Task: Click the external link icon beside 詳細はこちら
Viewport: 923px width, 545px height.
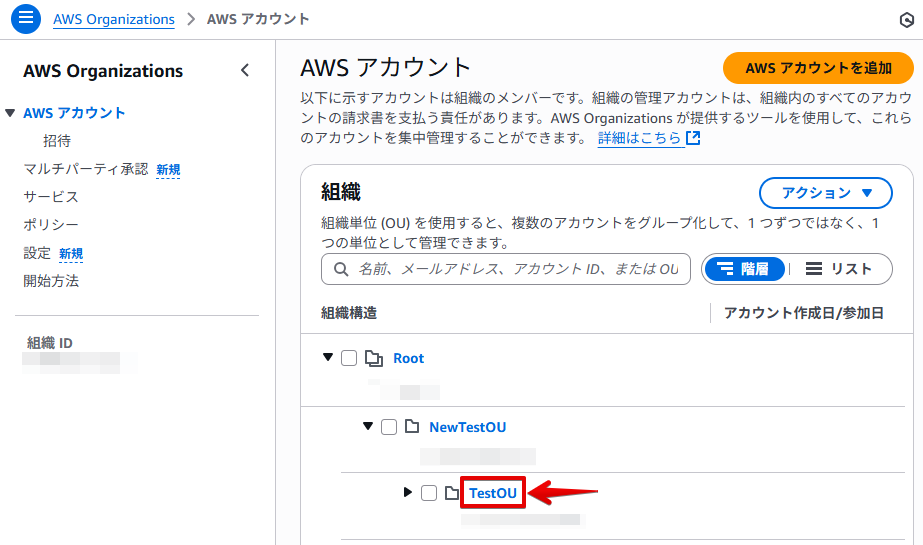Action: [693, 138]
